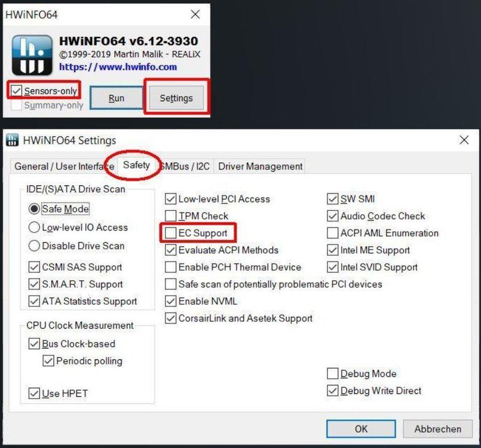Disable the Use HPET checkbox

tap(35, 394)
